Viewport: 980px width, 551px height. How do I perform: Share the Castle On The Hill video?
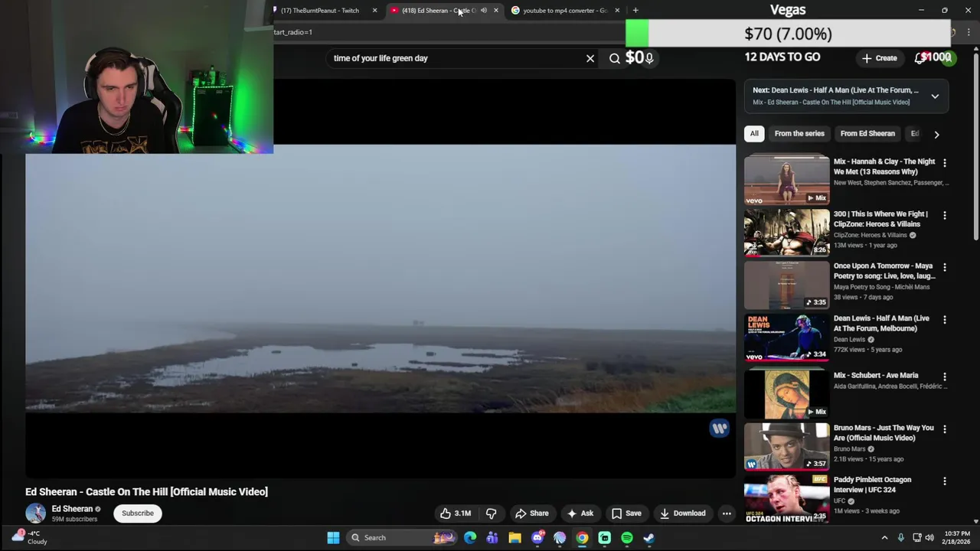(x=531, y=514)
